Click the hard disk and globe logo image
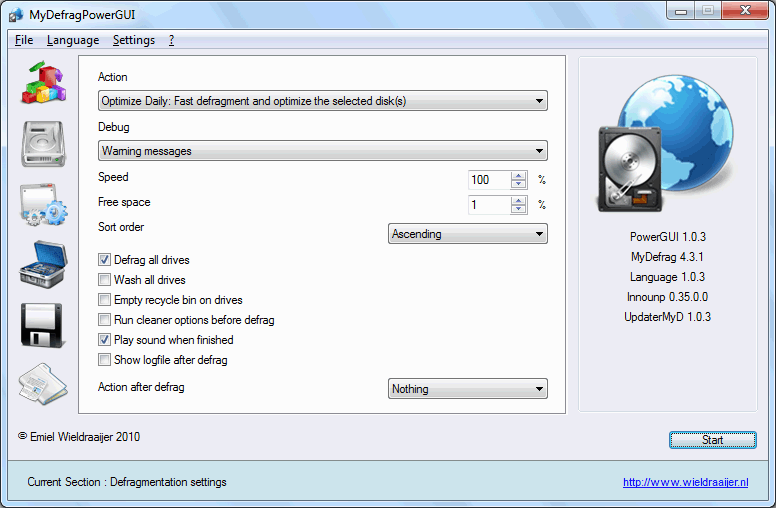 (666, 143)
